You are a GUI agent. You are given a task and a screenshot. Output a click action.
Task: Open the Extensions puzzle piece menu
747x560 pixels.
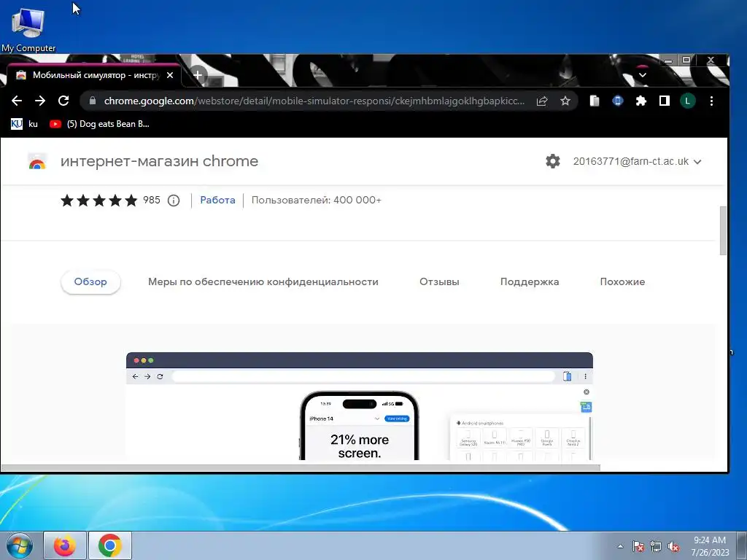[x=640, y=101]
